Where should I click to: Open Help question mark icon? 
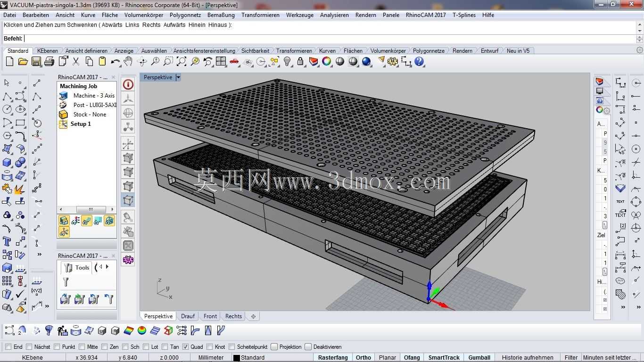point(419,61)
